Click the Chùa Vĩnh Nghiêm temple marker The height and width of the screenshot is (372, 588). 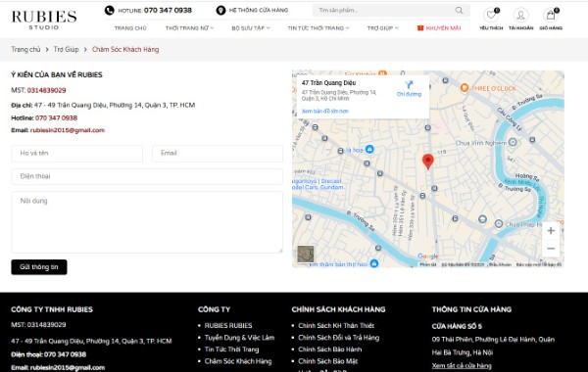(513, 142)
